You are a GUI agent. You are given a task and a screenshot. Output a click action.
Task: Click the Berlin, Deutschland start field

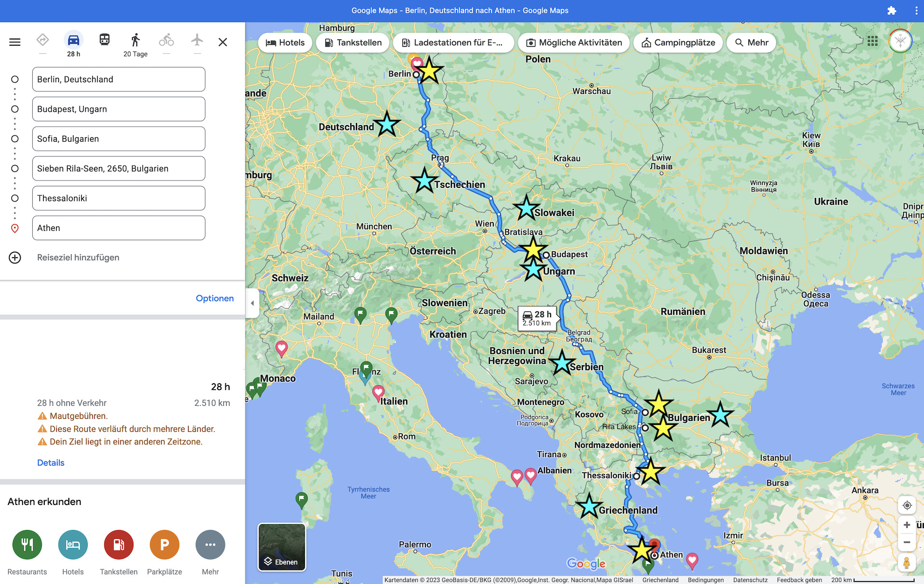119,79
